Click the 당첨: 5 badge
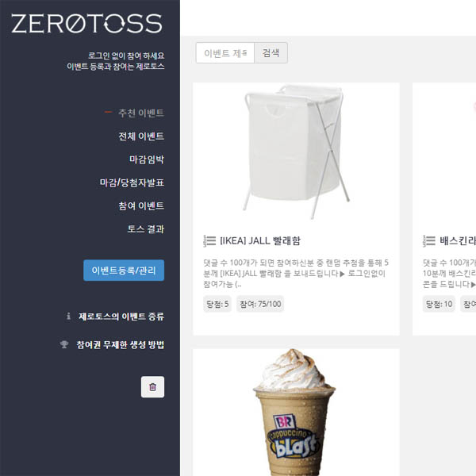This screenshot has width=476, height=476. (217, 304)
